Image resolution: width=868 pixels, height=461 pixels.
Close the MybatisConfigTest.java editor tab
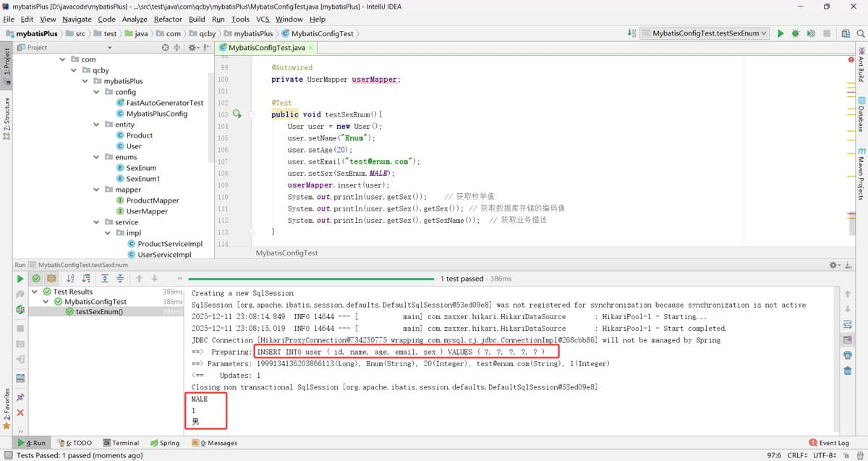(x=311, y=48)
